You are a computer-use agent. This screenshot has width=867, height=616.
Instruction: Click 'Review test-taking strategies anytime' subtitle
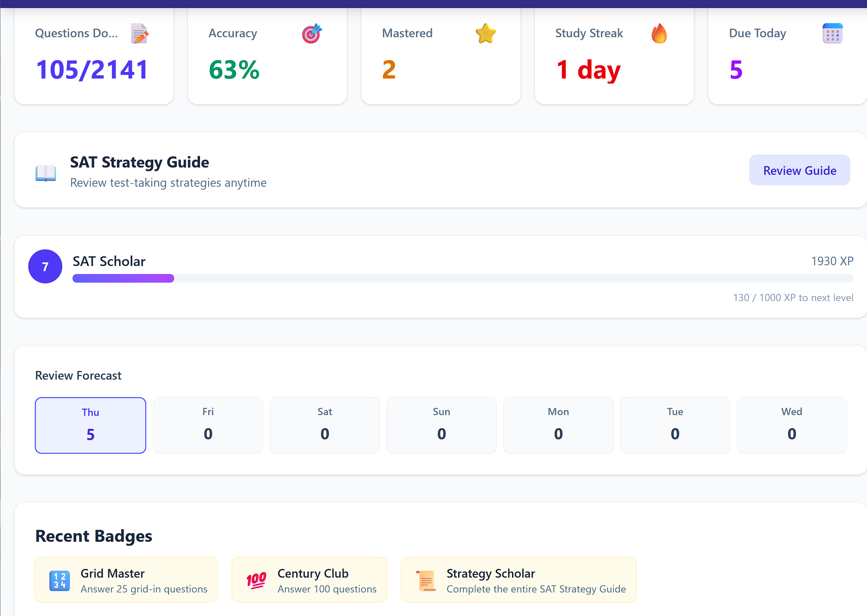pos(168,183)
